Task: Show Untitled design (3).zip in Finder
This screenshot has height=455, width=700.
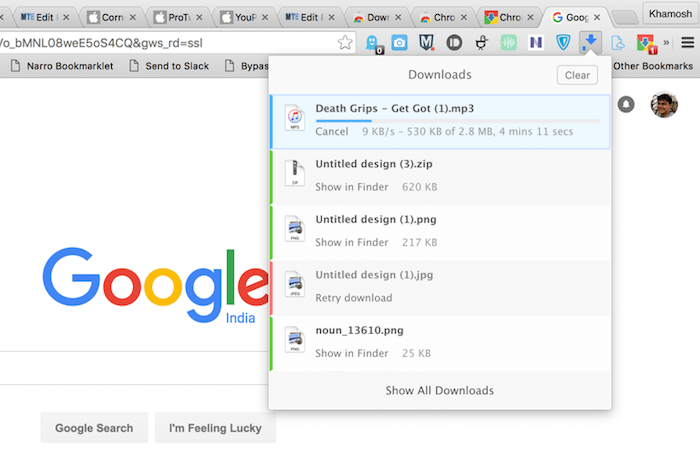Action: coord(352,187)
